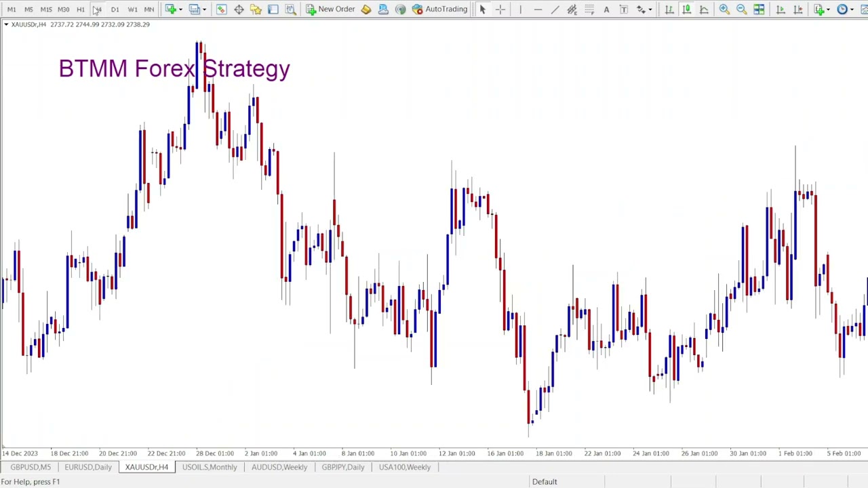Open the Profiles dropdown arrow

[203, 9]
